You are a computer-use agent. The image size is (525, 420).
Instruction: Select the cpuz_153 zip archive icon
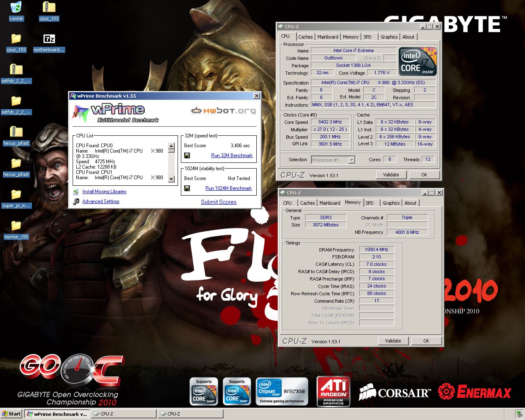point(49,7)
